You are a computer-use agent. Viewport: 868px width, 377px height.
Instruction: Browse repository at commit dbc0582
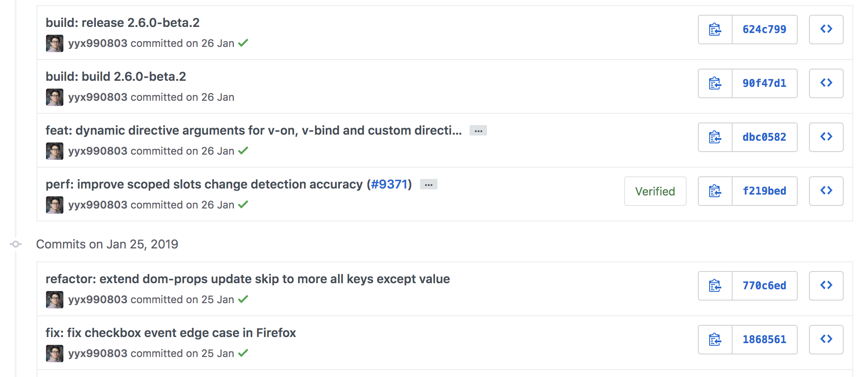pos(826,137)
